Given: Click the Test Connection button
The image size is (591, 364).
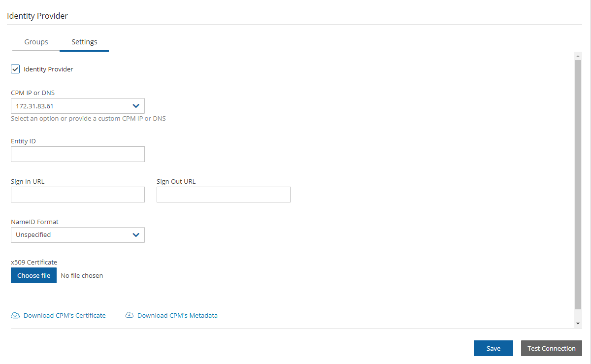Looking at the screenshot, I should [x=551, y=348].
